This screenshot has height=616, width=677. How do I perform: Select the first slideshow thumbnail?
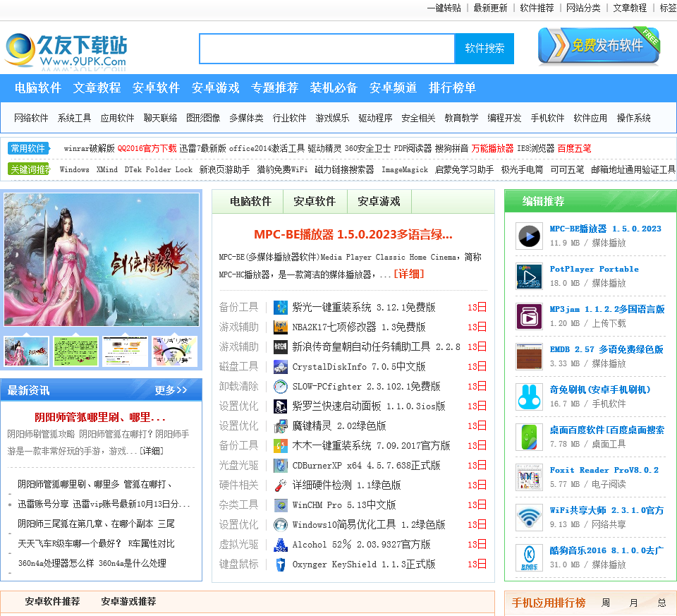(x=26, y=351)
